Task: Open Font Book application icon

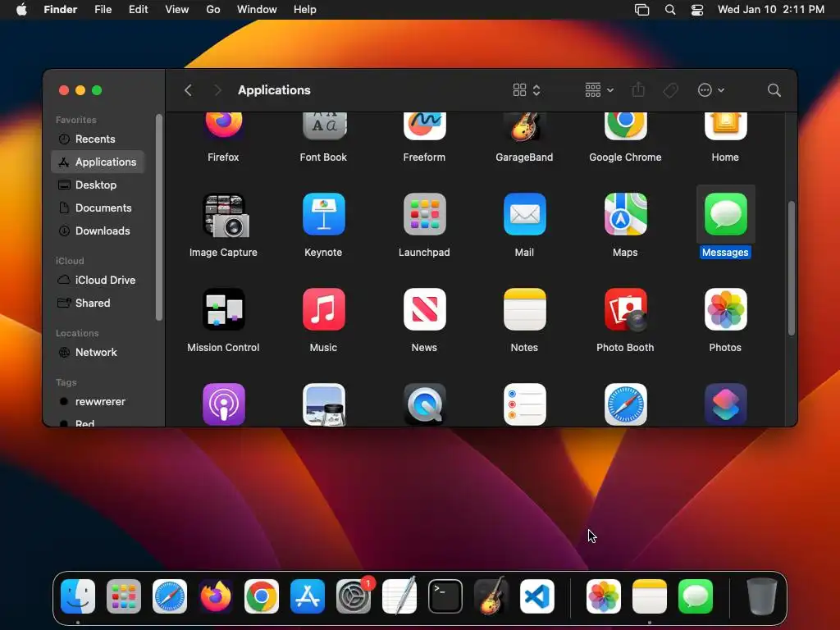Action: tap(323, 126)
